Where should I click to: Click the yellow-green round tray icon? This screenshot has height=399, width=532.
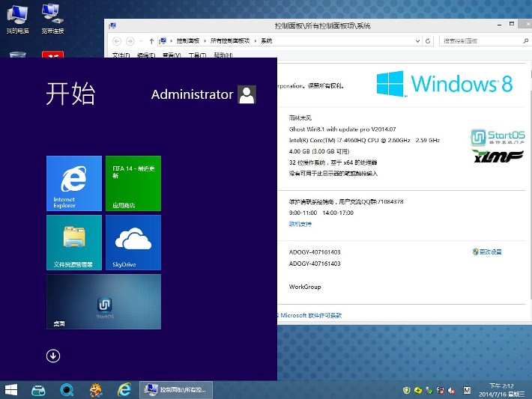(418, 391)
